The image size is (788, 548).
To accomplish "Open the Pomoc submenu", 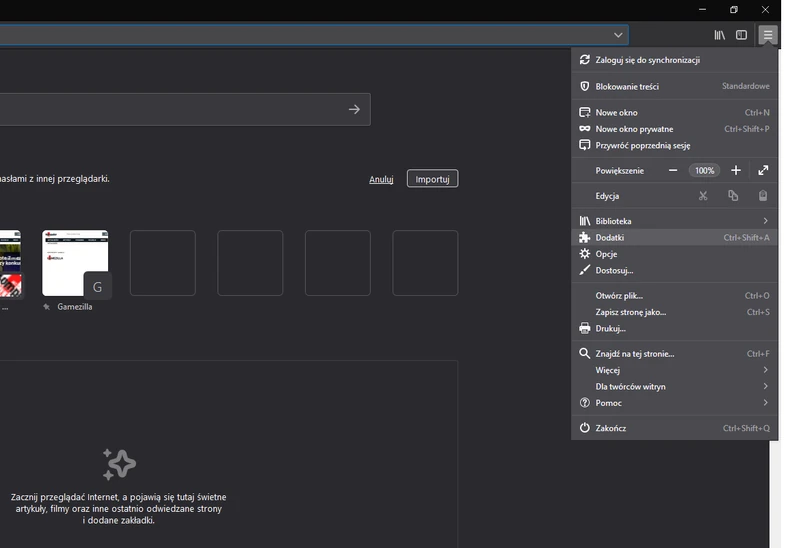I will 674,403.
